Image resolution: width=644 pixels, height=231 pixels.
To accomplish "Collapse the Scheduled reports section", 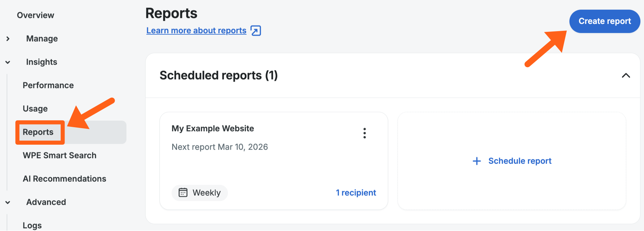I will tap(626, 76).
